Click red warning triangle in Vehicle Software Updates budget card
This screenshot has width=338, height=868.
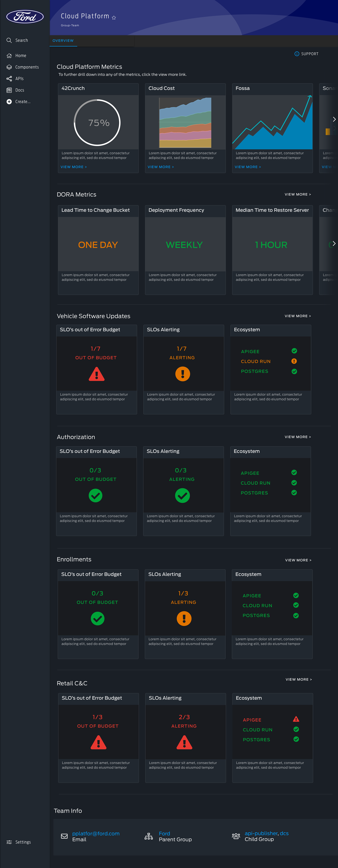coord(97,374)
